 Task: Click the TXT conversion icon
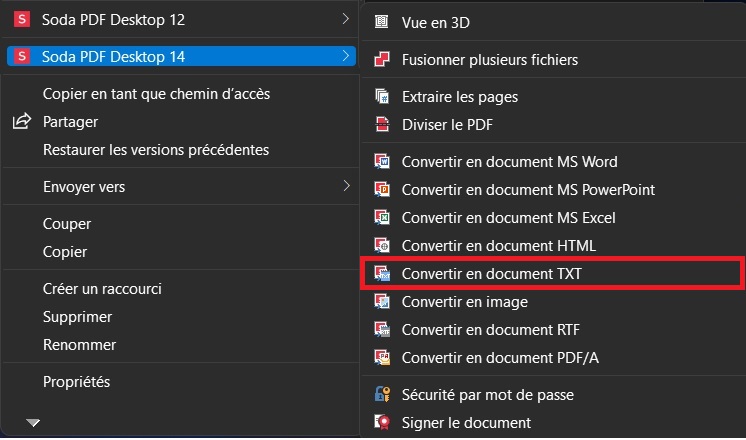382,274
